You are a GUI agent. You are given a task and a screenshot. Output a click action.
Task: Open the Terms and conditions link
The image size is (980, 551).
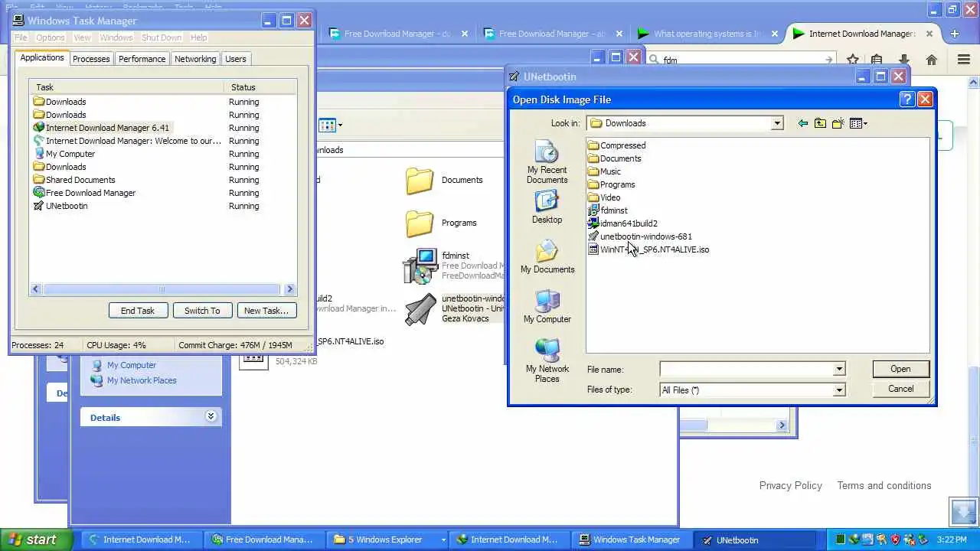[884, 485]
